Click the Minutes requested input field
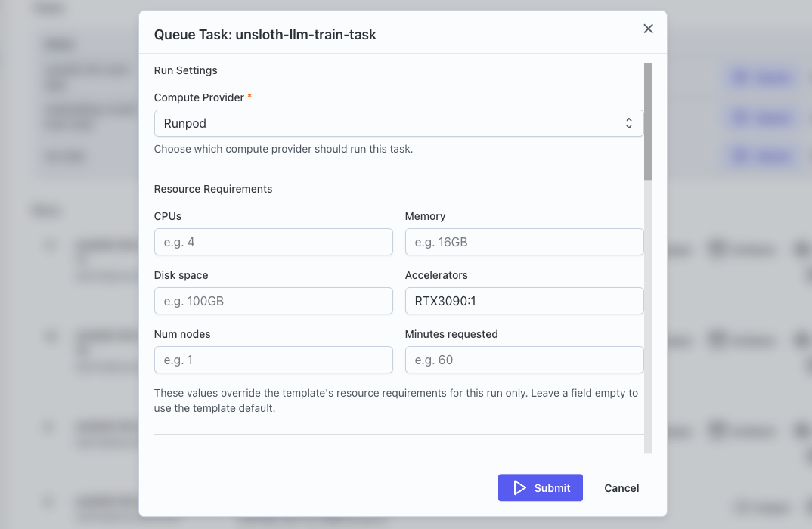Screen dimensions: 812x529 tap(524, 360)
